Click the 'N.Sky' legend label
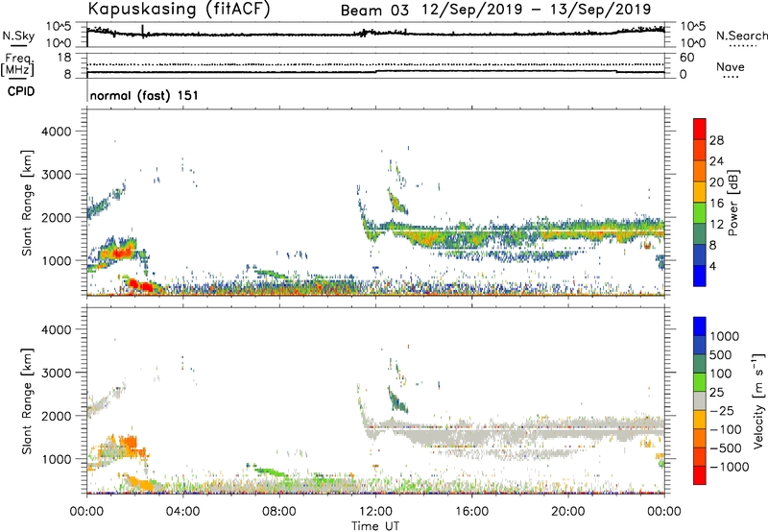This screenshot has width=768, height=532. coord(18,36)
